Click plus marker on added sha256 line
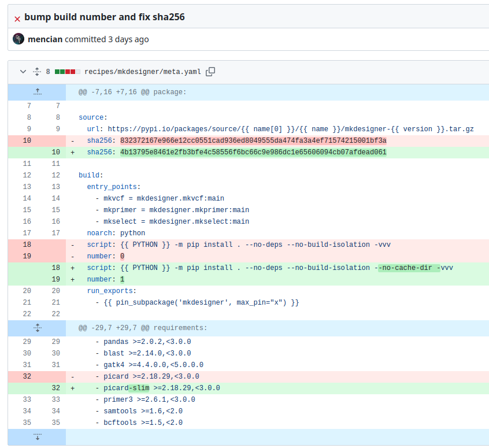The image size is (489, 448). point(73,152)
